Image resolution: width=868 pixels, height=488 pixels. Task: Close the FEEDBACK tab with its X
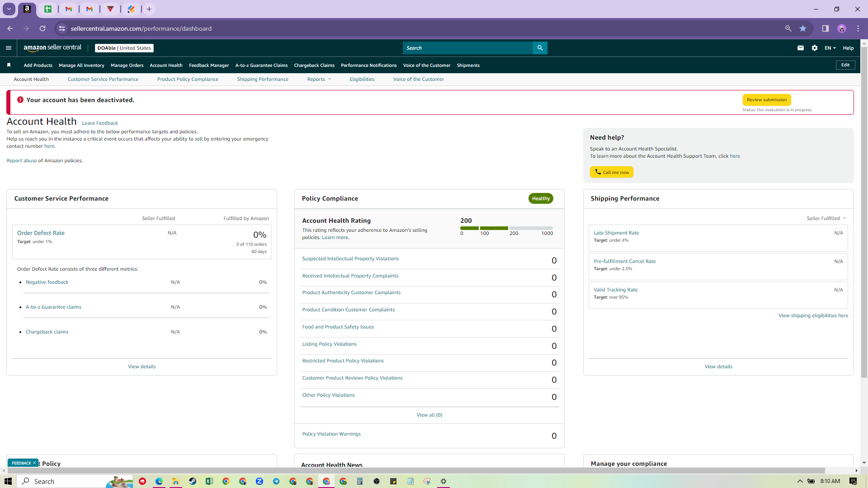click(x=34, y=463)
